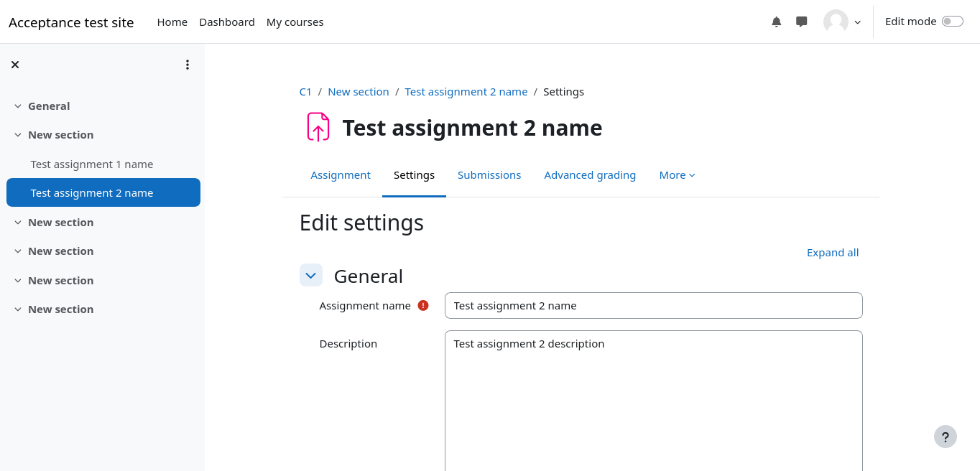Open the help question mark button

point(945,437)
